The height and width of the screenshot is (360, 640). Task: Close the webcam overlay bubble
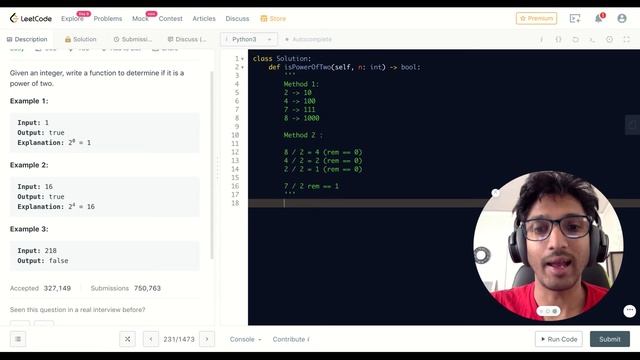pyautogui.click(x=495, y=193)
